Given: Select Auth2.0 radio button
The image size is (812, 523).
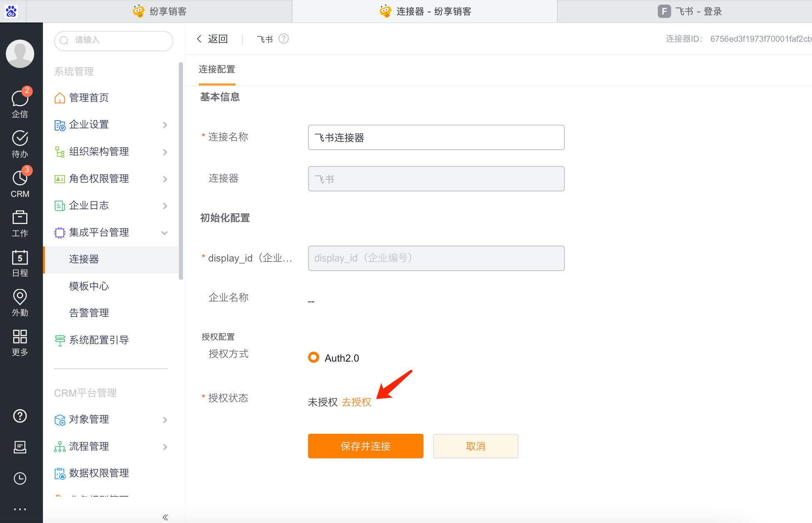Looking at the screenshot, I should [x=313, y=358].
